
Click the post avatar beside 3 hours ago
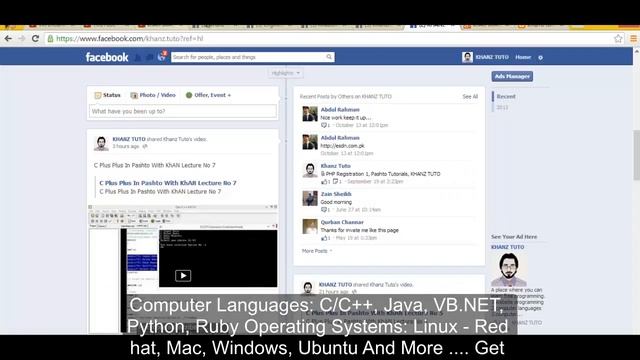(101, 144)
